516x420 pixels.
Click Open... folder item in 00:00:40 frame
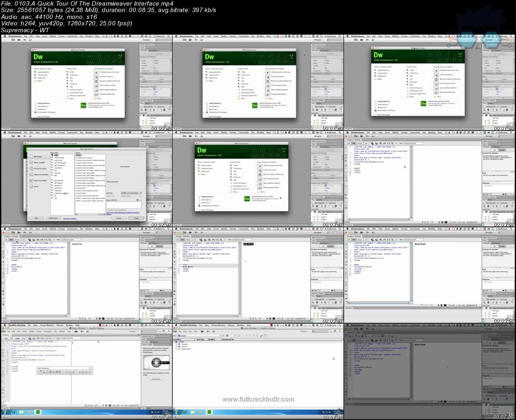pos(39,81)
